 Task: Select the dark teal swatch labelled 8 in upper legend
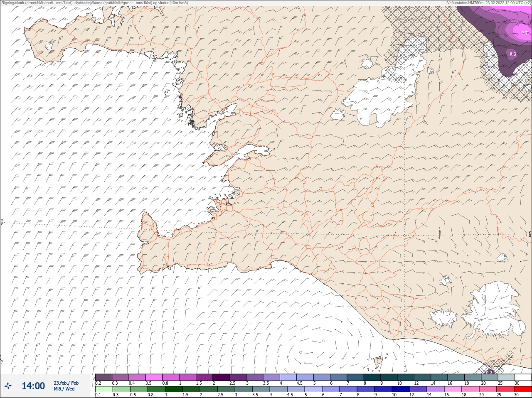coord(372,377)
